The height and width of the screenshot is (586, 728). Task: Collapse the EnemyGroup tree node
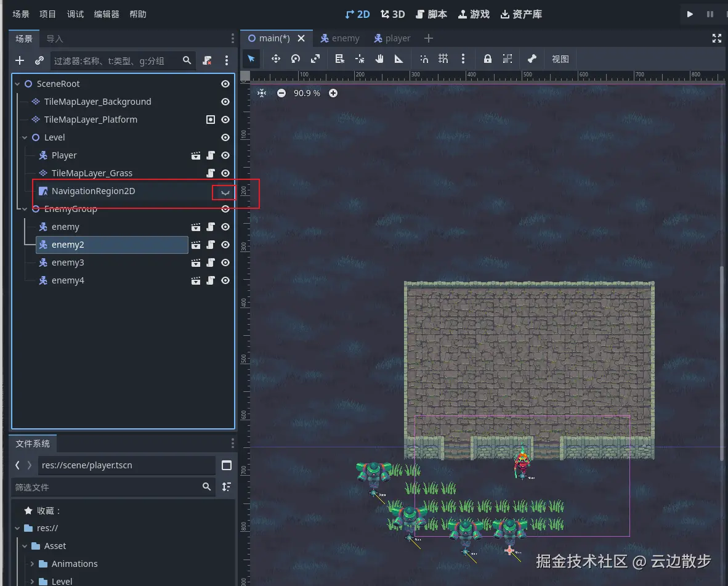click(25, 209)
